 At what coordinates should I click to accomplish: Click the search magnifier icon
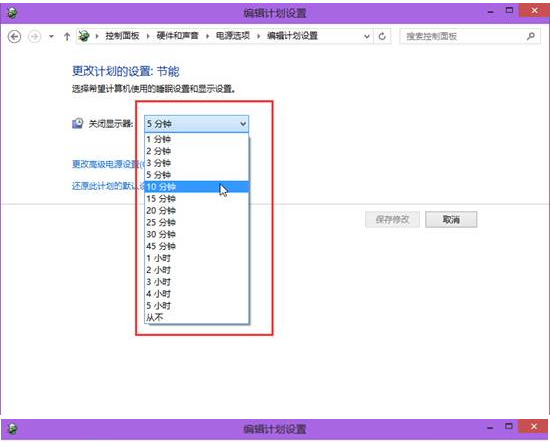[531, 36]
